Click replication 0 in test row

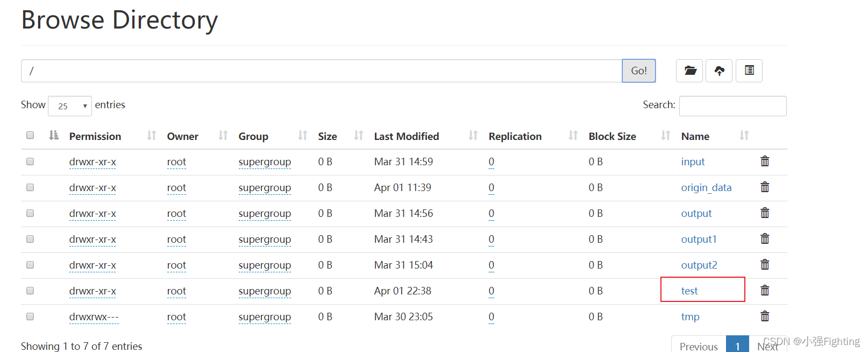point(492,291)
